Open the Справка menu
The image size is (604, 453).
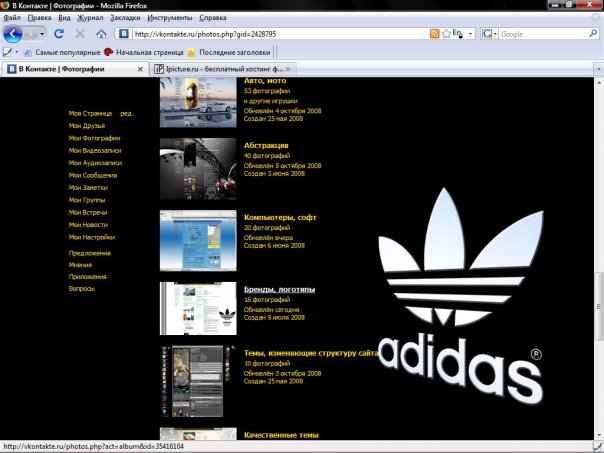213,18
